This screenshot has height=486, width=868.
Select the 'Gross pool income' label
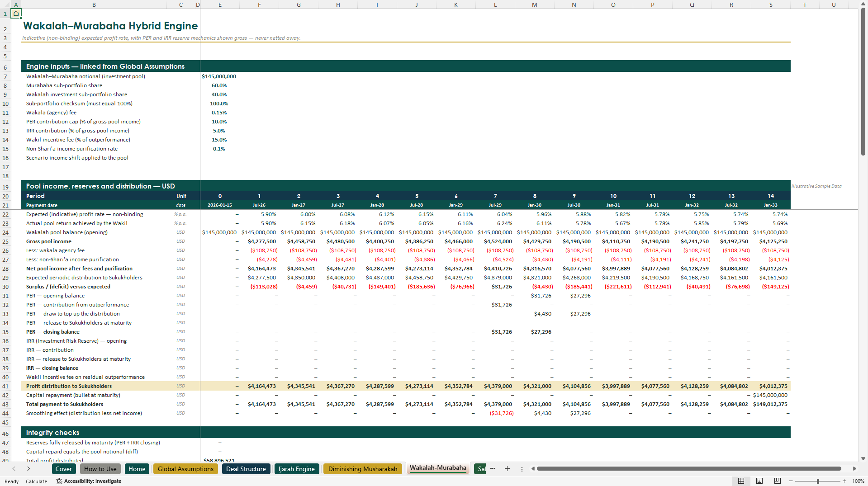49,241
